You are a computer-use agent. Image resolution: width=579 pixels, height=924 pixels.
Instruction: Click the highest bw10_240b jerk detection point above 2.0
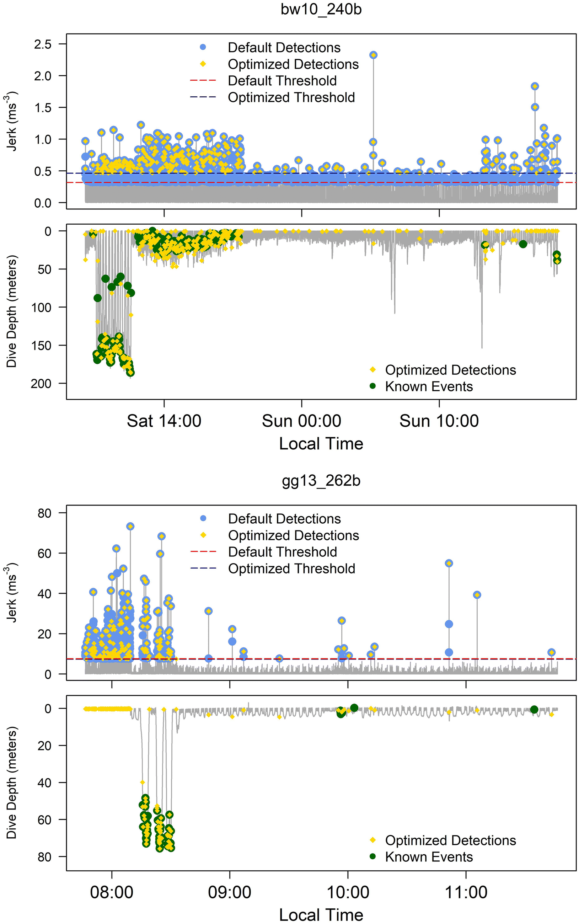pyautogui.click(x=373, y=55)
